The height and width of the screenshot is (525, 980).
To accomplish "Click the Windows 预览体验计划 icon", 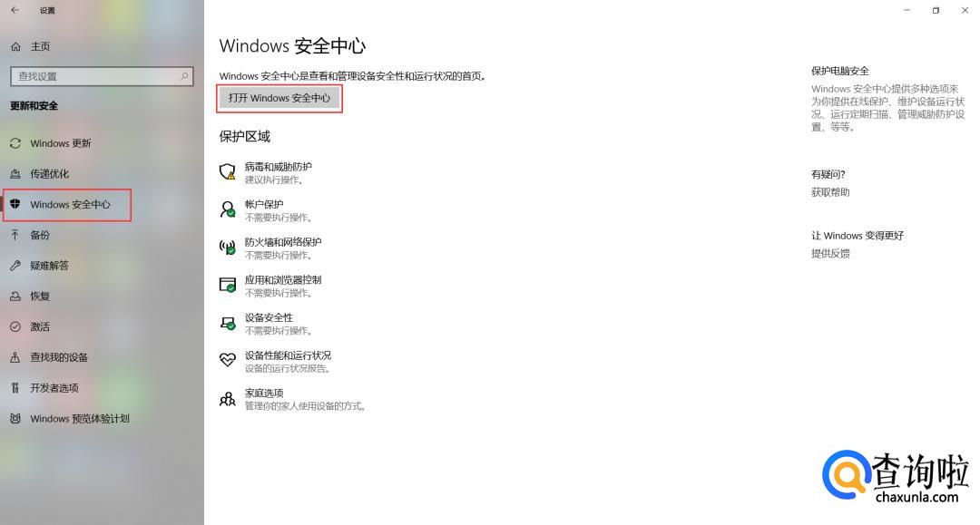I will tap(15, 418).
